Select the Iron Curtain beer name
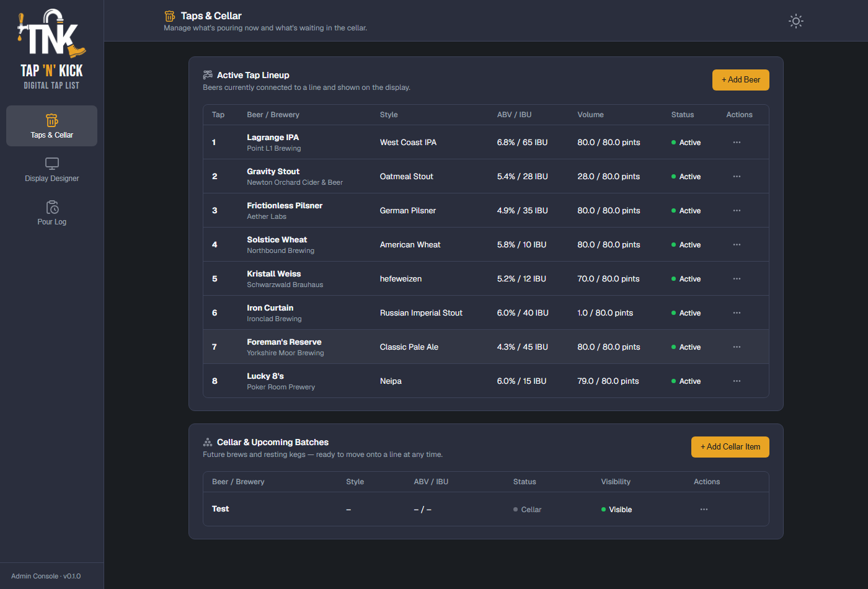This screenshot has height=589, width=868. pyautogui.click(x=270, y=308)
